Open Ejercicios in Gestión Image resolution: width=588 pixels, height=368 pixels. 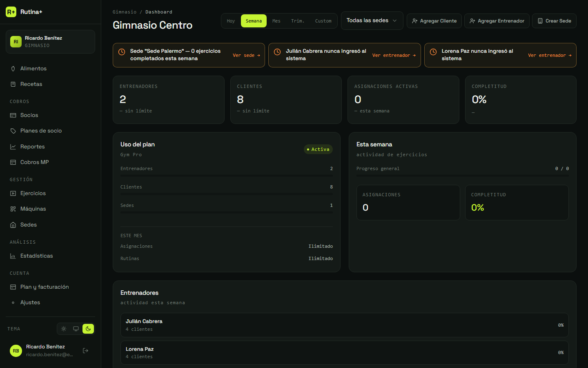click(x=50, y=193)
